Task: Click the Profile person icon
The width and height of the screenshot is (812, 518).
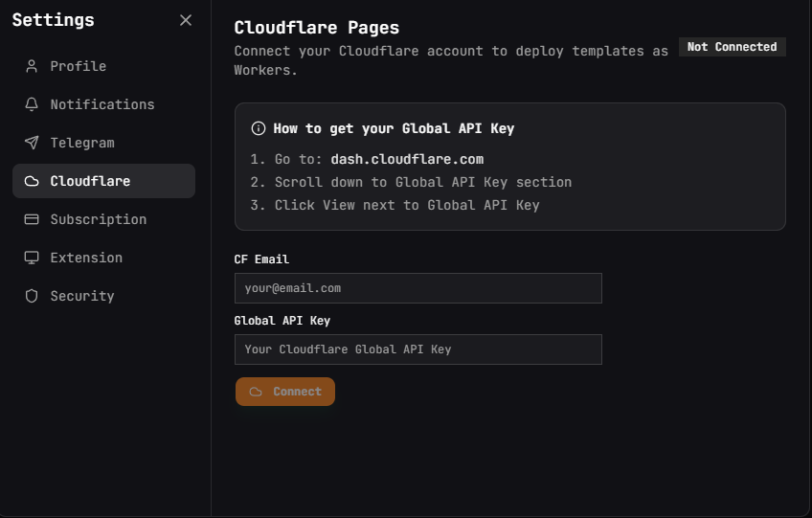Action: click(x=32, y=66)
